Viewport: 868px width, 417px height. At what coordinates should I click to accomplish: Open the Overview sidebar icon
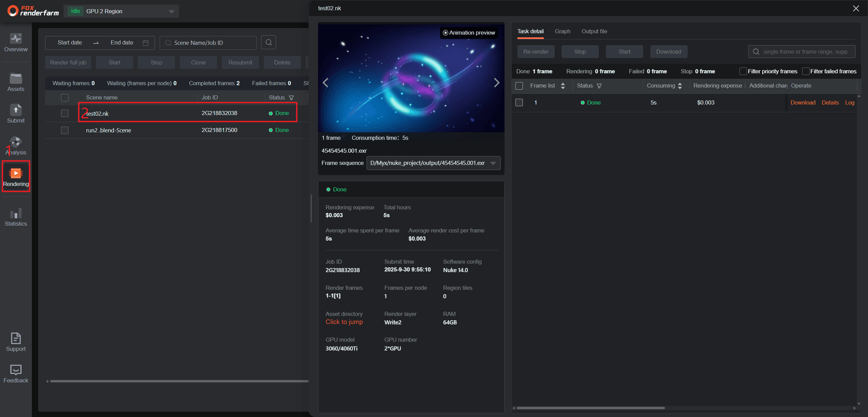click(x=16, y=38)
